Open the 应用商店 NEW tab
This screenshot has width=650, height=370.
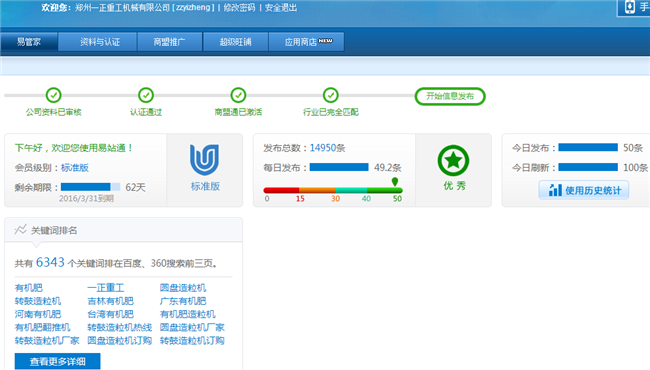pyautogui.click(x=307, y=42)
